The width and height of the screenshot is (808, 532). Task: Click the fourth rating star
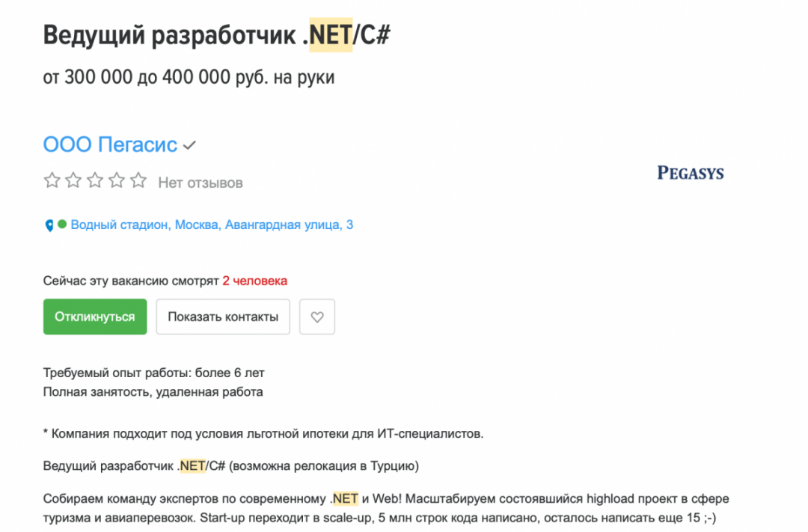pyautogui.click(x=117, y=180)
